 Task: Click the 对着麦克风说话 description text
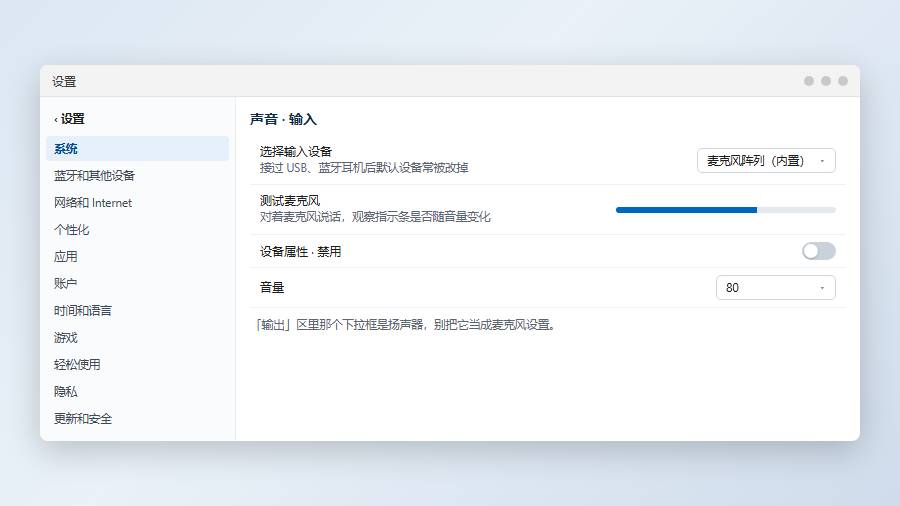pyautogui.click(x=375, y=217)
